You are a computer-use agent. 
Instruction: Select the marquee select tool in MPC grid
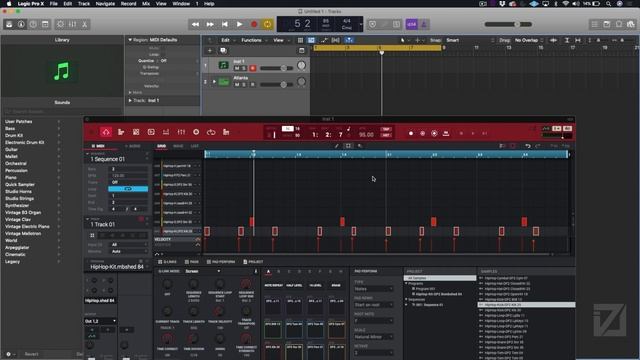(x=348, y=146)
